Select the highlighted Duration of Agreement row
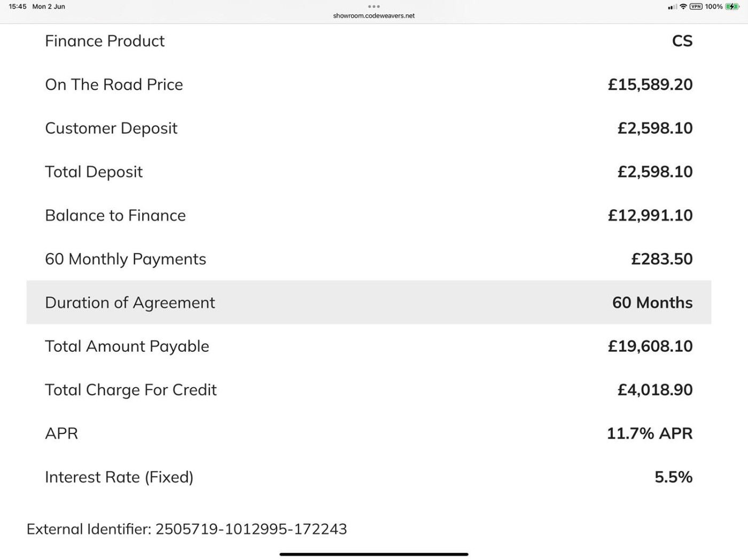The height and width of the screenshot is (560, 748). pyautogui.click(x=369, y=302)
